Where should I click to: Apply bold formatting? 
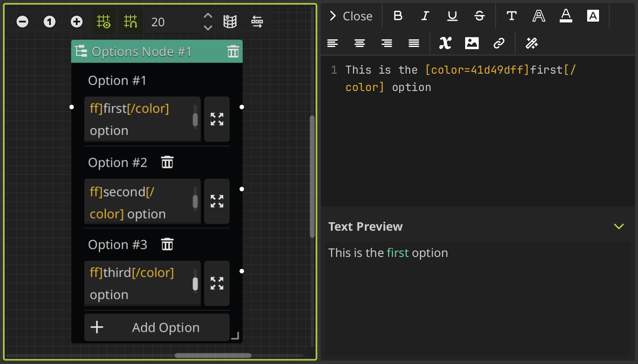click(x=397, y=16)
